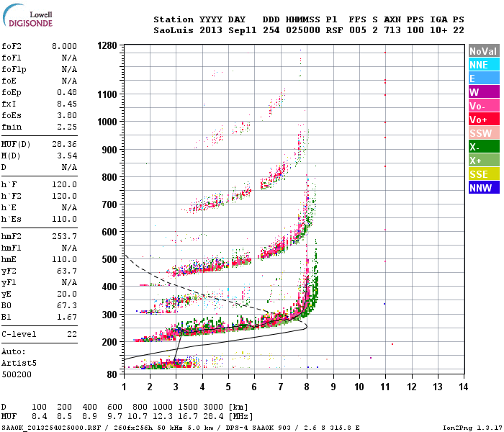The width and height of the screenshot is (504, 432).
Task: Click the 3000 km distance in D row
Action: point(213,408)
